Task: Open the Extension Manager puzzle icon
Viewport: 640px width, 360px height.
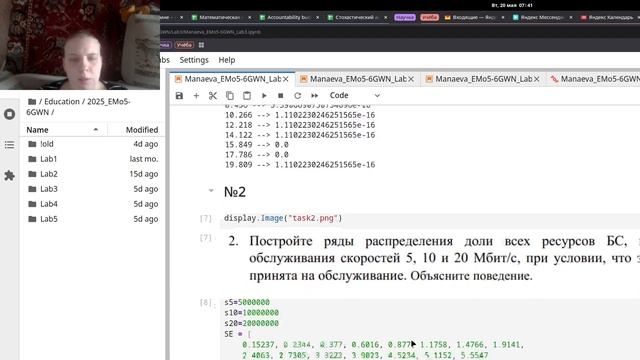Action: click(9, 176)
